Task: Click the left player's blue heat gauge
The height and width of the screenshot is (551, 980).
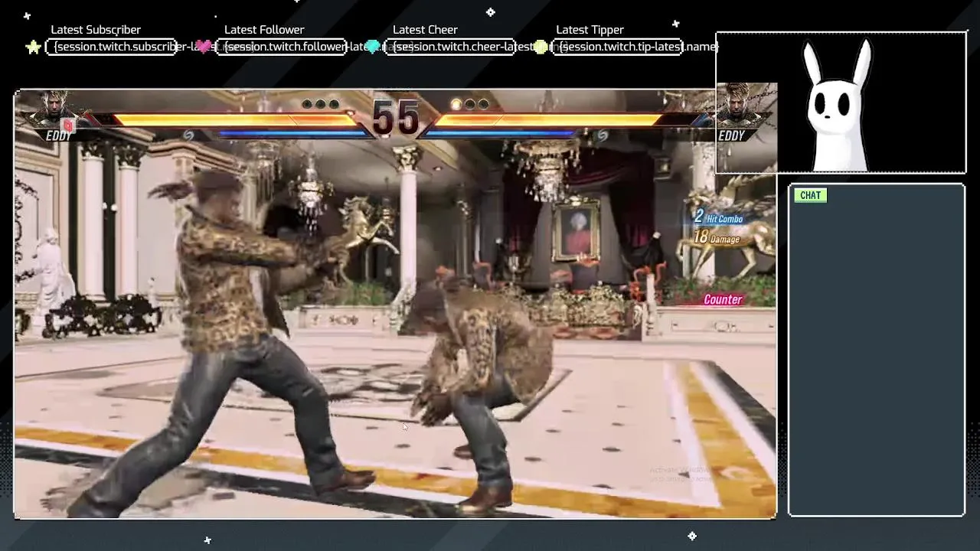Action: pos(294,133)
